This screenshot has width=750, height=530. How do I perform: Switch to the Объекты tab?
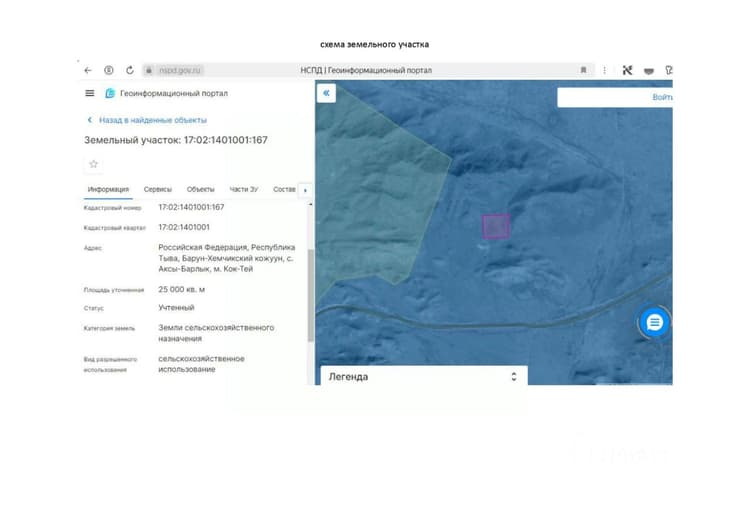tap(200, 189)
